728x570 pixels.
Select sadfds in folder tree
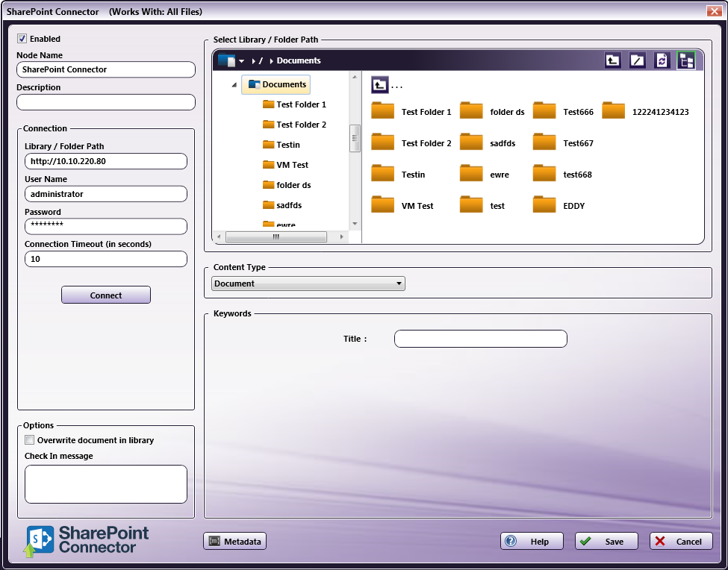click(x=282, y=205)
